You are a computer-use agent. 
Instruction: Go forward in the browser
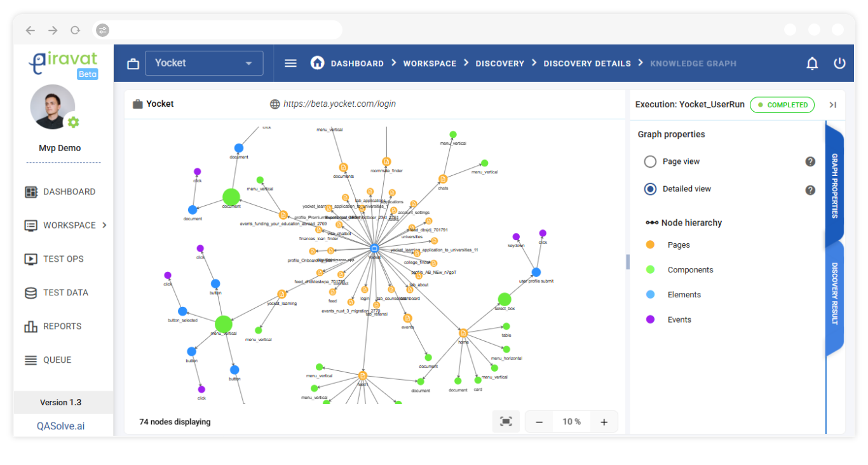(x=53, y=30)
